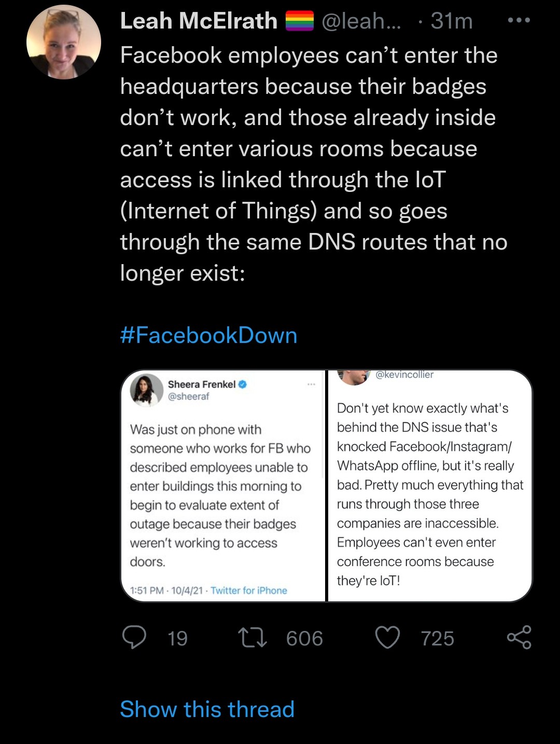Open the reply comment icon
Viewport: 560px width, 744px height.
click(134, 638)
